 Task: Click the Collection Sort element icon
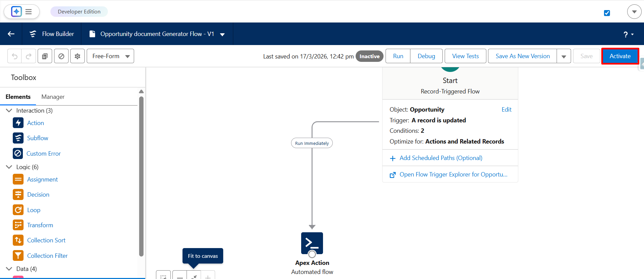[18, 240]
